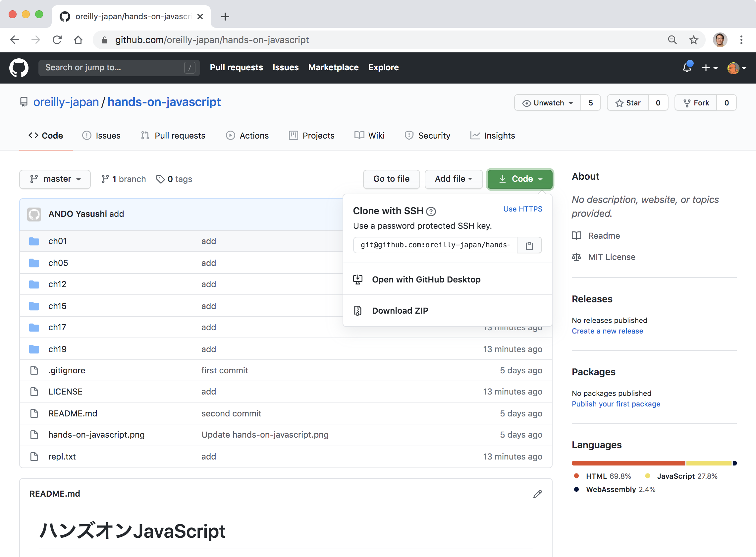756x557 pixels.
Task: Bookmark this page with star icon
Action: tap(694, 40)
